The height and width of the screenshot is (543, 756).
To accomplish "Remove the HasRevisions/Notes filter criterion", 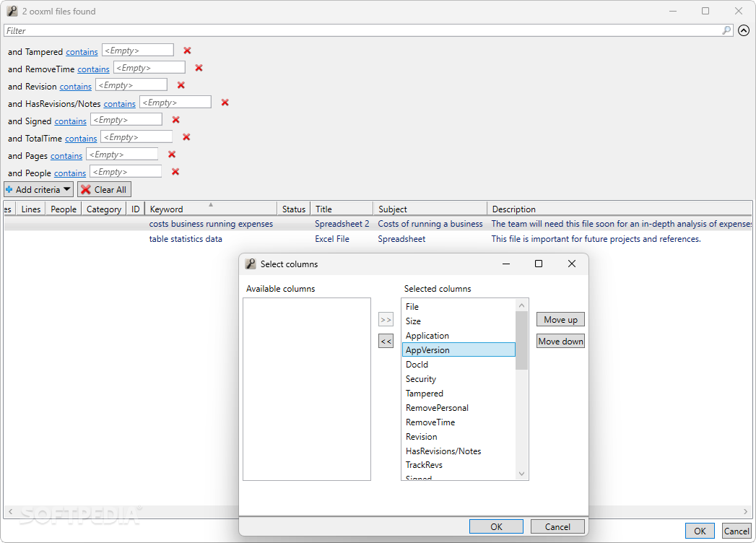I will [x=225, y=103].
